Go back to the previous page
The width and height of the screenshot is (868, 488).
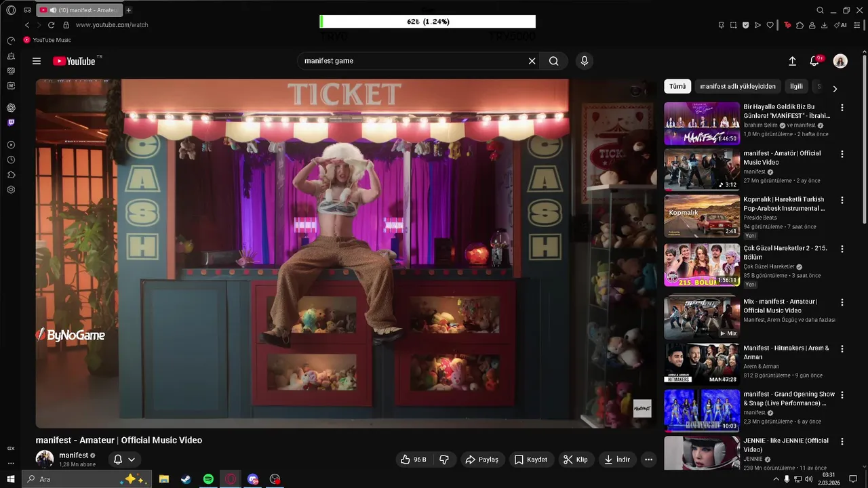[27, 25]
